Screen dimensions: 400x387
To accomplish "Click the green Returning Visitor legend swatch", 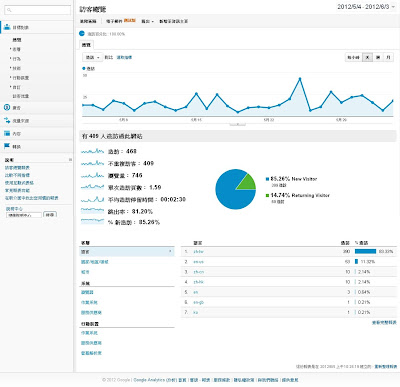I will pyautogui.click(x=267, y=195).
